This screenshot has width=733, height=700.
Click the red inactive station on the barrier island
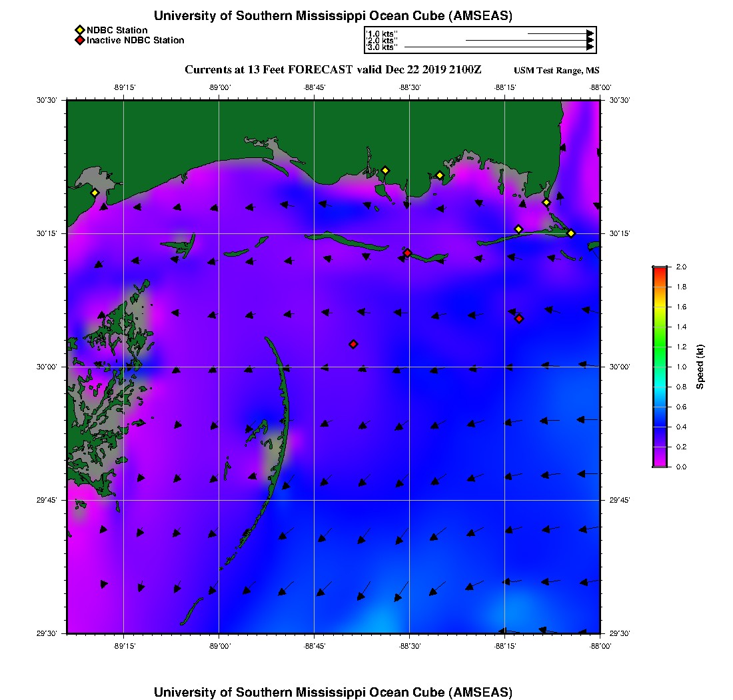point(407,253)
